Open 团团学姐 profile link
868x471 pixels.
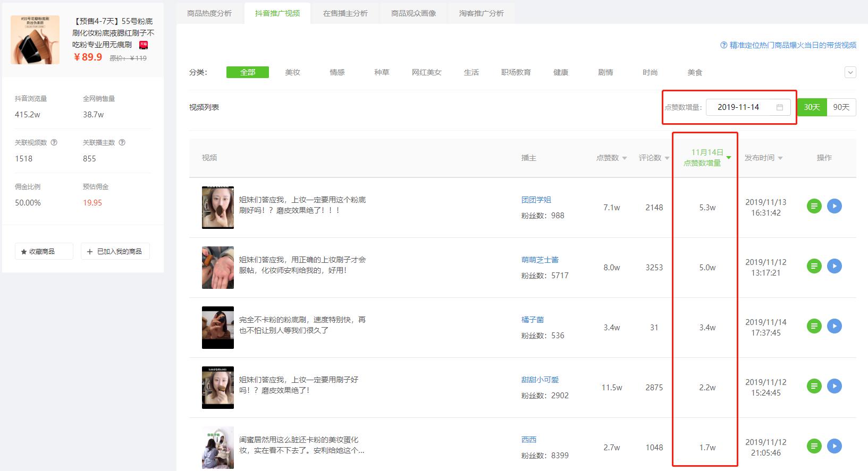536,200
